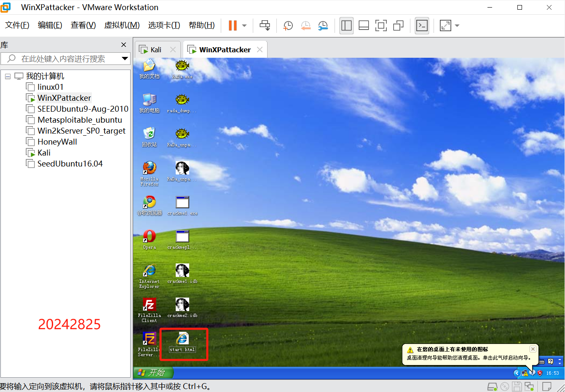Click the hard disk status icon

tap(492, 387)
